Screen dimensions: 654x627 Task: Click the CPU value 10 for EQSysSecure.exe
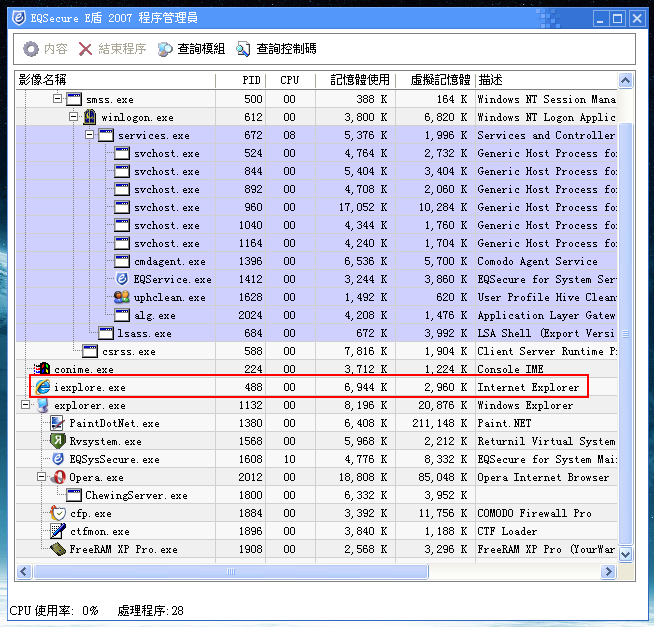pyautogui.click(x=289, y=459)
